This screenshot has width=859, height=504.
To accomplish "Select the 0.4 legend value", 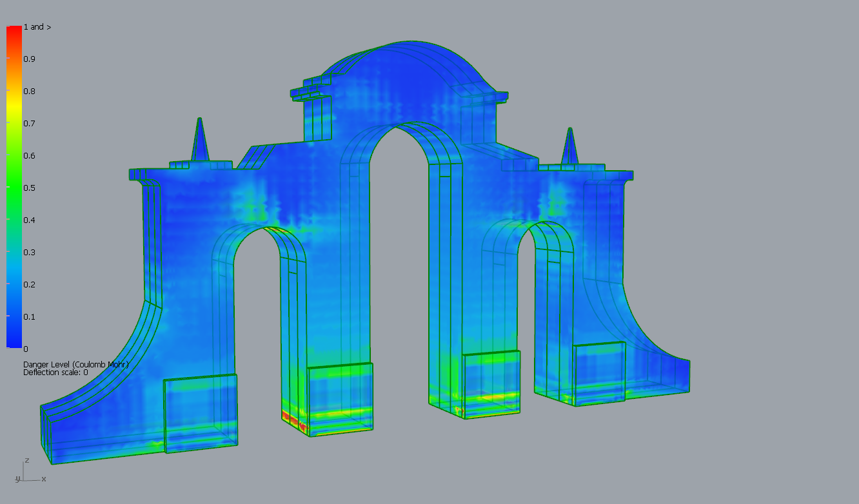I will click(x=30, y=220).
